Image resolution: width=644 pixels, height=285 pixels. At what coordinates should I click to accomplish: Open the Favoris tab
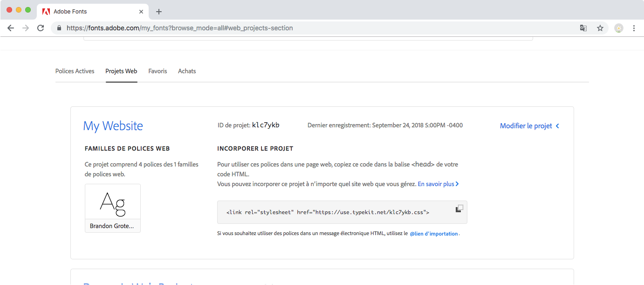pos(158,71)
